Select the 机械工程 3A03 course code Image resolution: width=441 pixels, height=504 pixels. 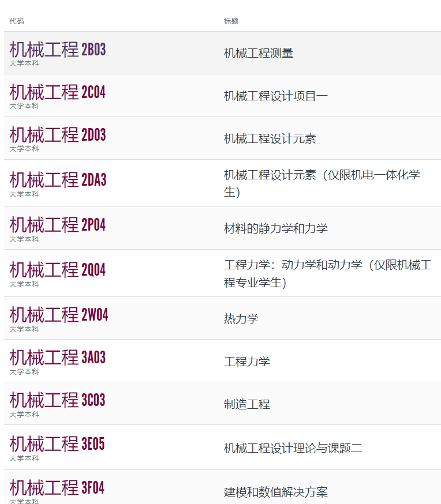tap(58, 358)
